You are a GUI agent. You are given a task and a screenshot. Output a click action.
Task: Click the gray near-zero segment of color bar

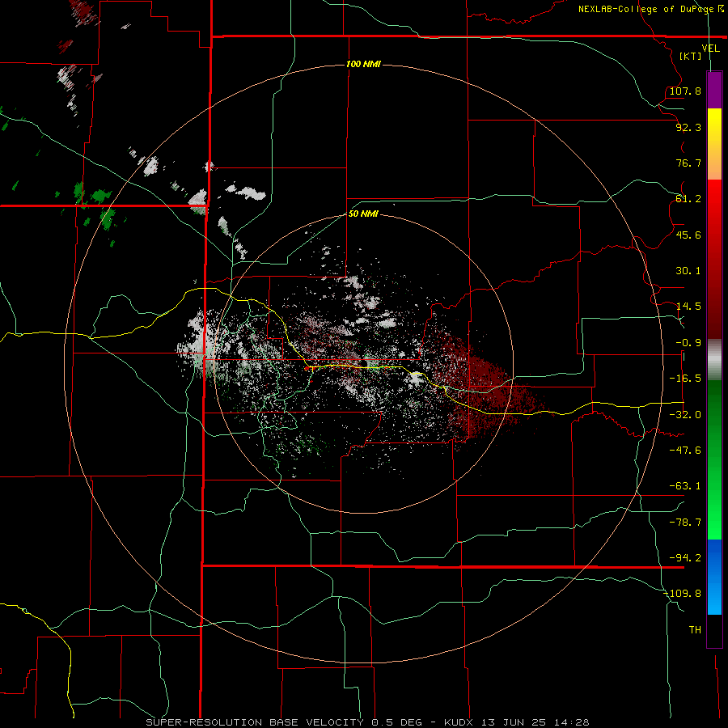714,360
